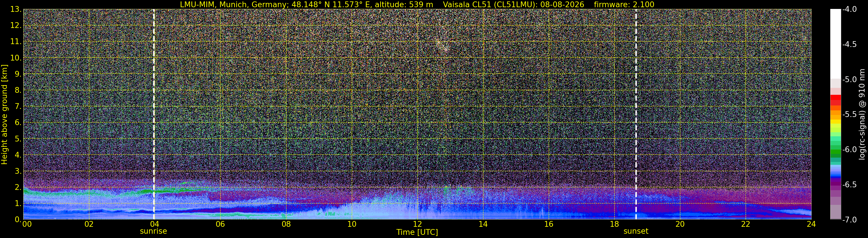Viewport: 868px width, 238px height.
Task: Click the height axis tick label '10.'
Action: [16, 58]
